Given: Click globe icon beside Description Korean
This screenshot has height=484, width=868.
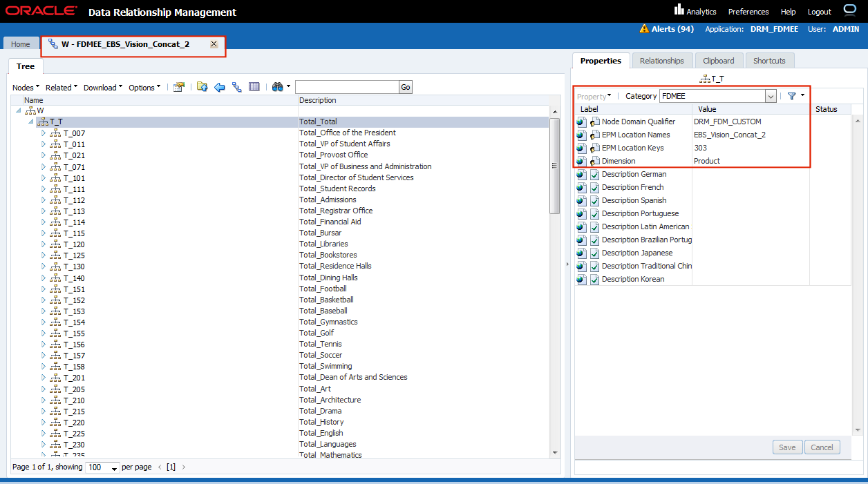Looking at the screenshot, I should [x=581, y=279].
